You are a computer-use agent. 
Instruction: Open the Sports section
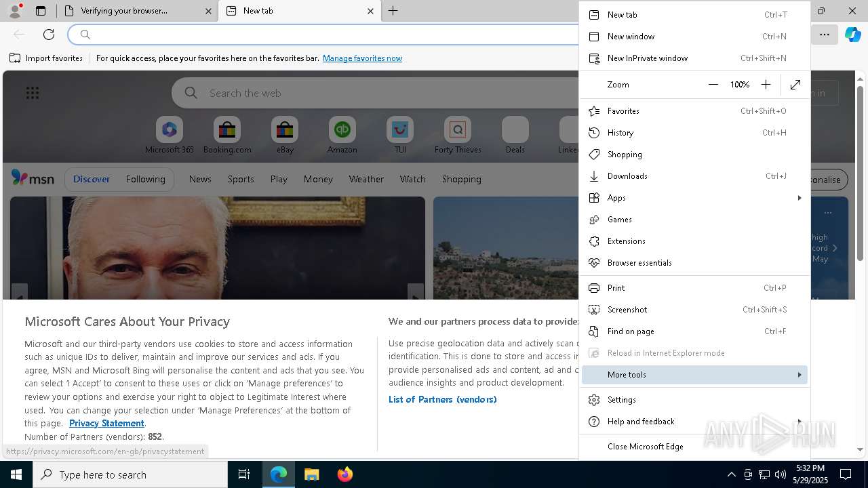241,179
